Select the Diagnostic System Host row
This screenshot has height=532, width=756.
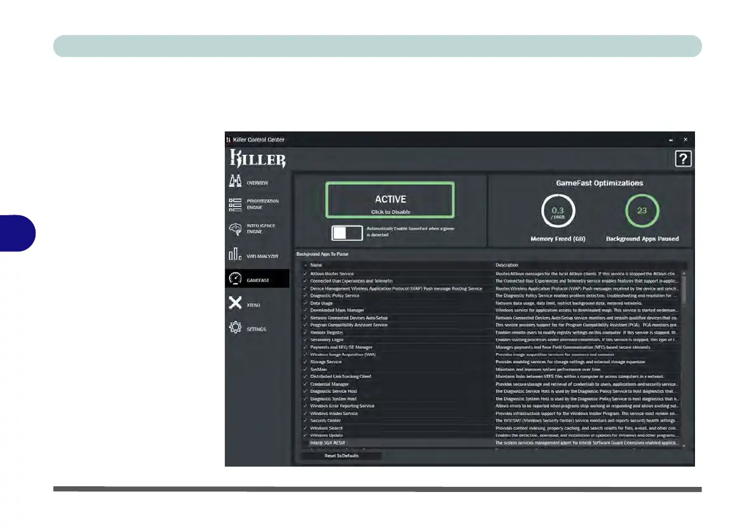click(x=491, y=399)
